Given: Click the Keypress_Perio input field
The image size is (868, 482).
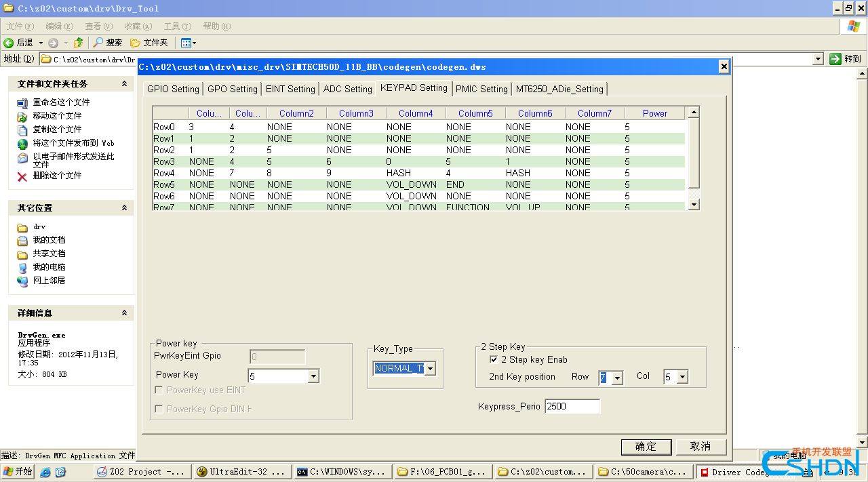Looking at the screenshot, I should click(572, 407).
